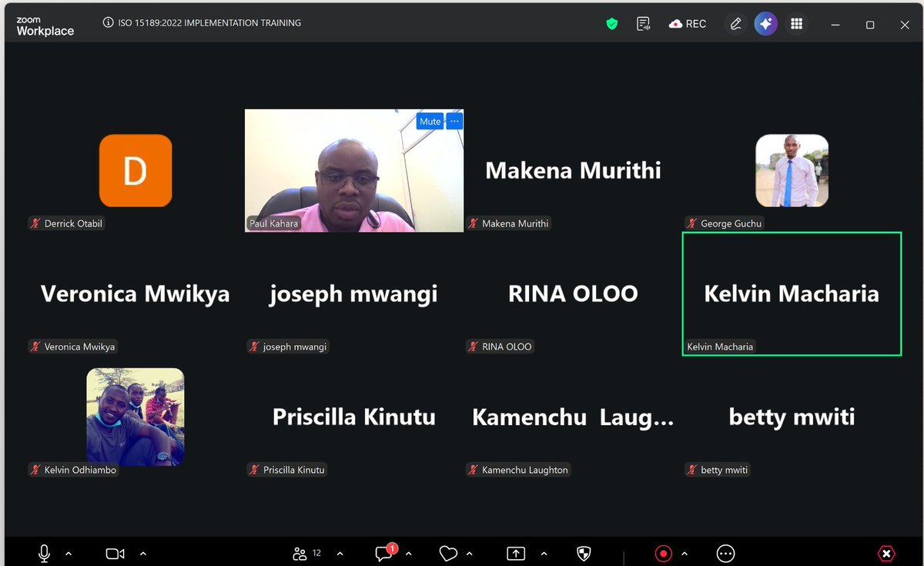Click the REC cloud recording indicator
The height and width of the screenshot is (566, 924).
tap(687, 24)
